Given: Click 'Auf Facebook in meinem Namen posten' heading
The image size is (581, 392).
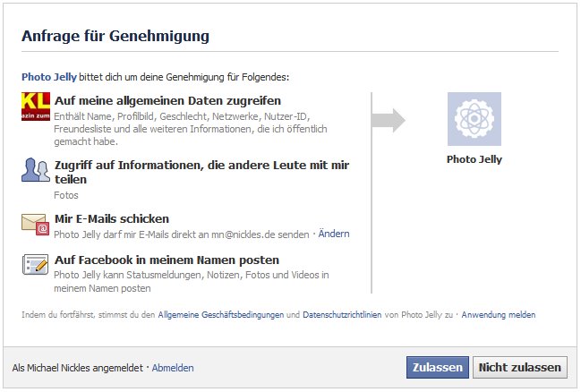Looking at the screenshot, I should coord(167,260).
